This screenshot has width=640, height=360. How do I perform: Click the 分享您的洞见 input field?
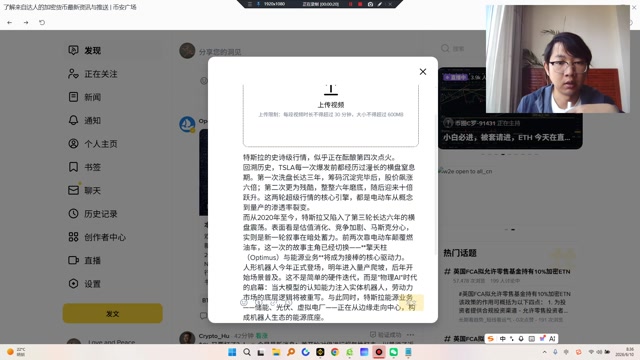(220, 52)
